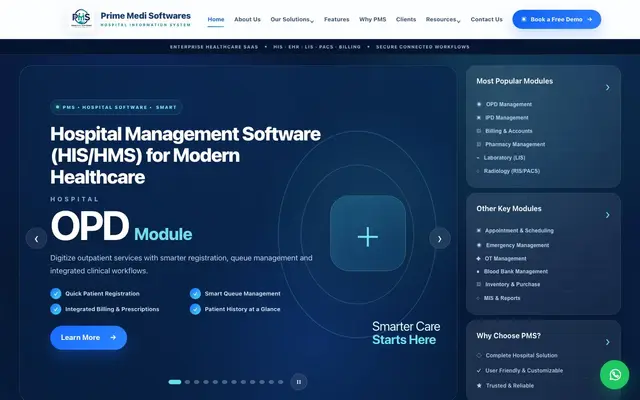Click the Book a Free Demo button
Viewport: 640px width, 400px height.
[x=557, y=19]
